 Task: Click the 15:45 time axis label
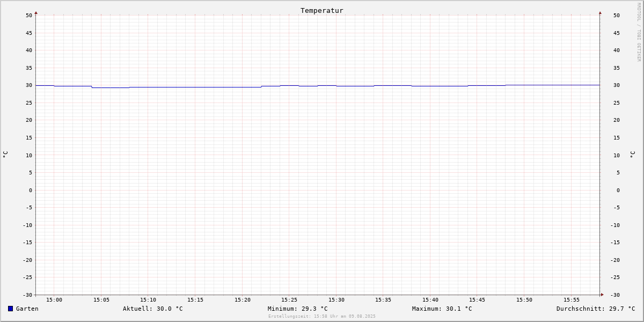477,299
